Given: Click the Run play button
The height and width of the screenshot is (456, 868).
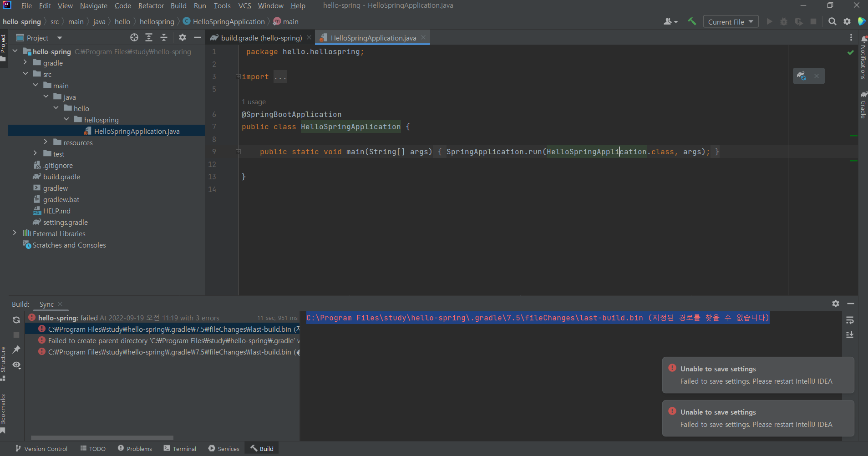Looking at the screenshot, I should tap(769, 21).
